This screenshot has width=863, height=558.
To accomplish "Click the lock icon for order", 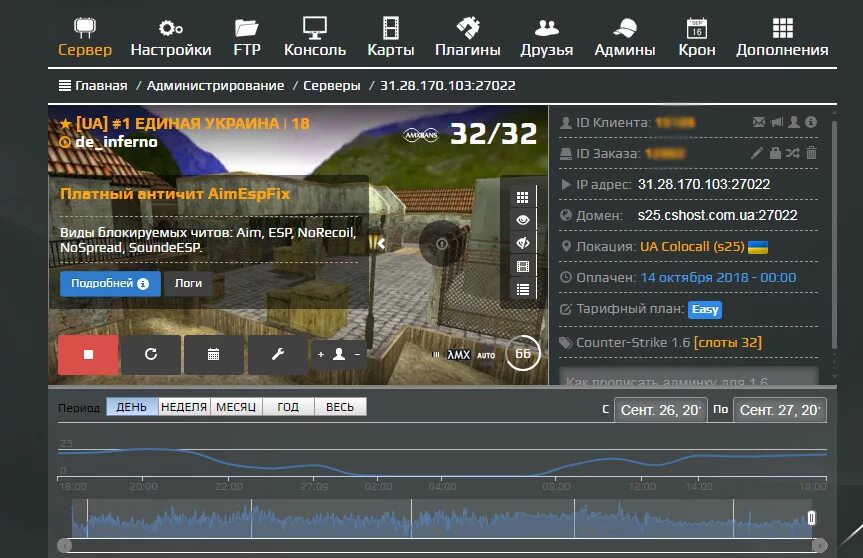I will pyautogui.click(x=775, y=152).
